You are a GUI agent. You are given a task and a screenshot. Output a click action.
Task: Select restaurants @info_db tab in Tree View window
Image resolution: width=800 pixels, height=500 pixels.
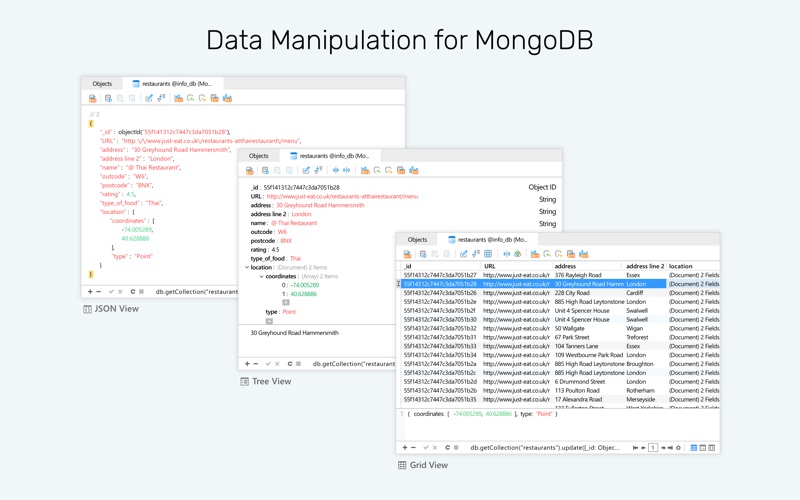(x=329, y=156)
